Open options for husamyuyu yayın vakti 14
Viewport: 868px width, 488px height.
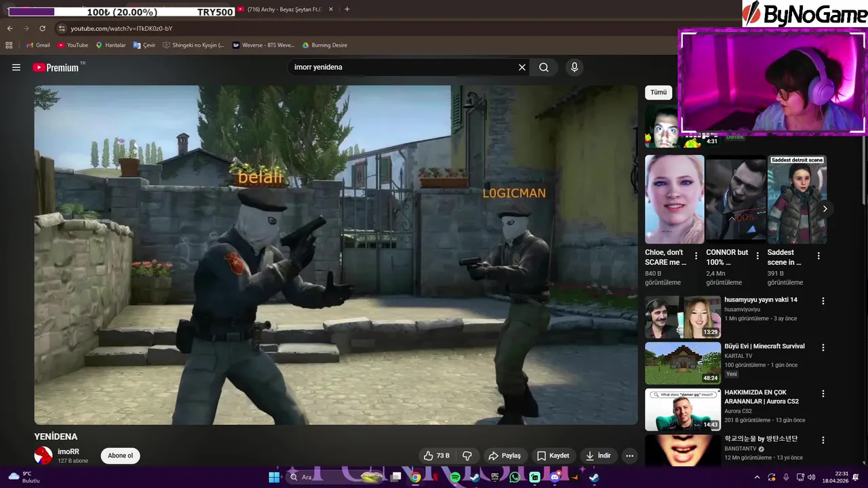(823, 300)
